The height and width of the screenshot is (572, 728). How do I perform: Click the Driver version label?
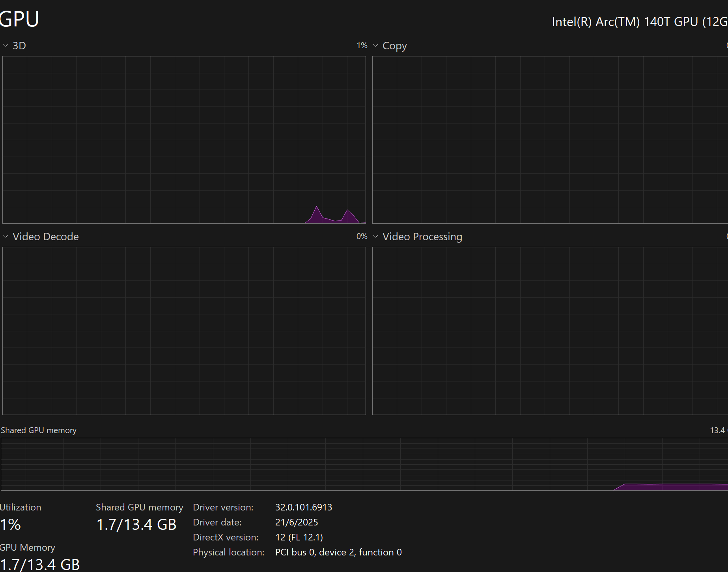223,507
